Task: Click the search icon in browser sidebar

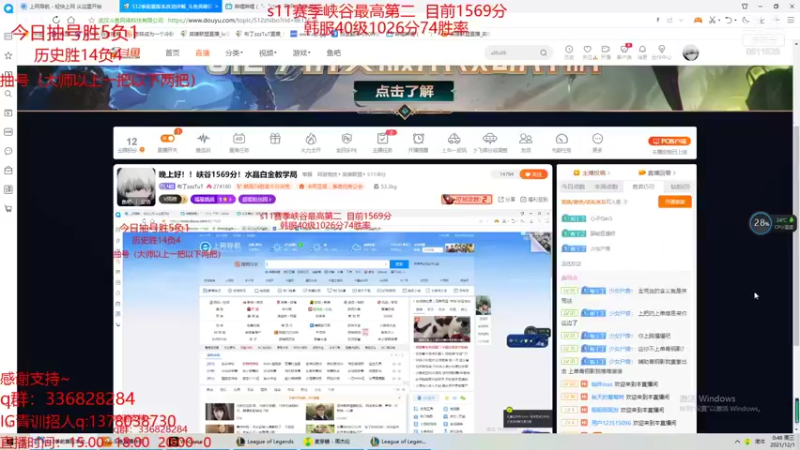Action: click(8, 94)
